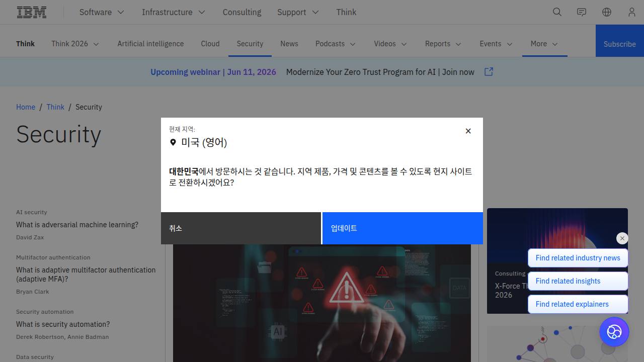Screen dimensions: 644x362
Task: Click the 취소 cancel button
Action: [241, 228]
